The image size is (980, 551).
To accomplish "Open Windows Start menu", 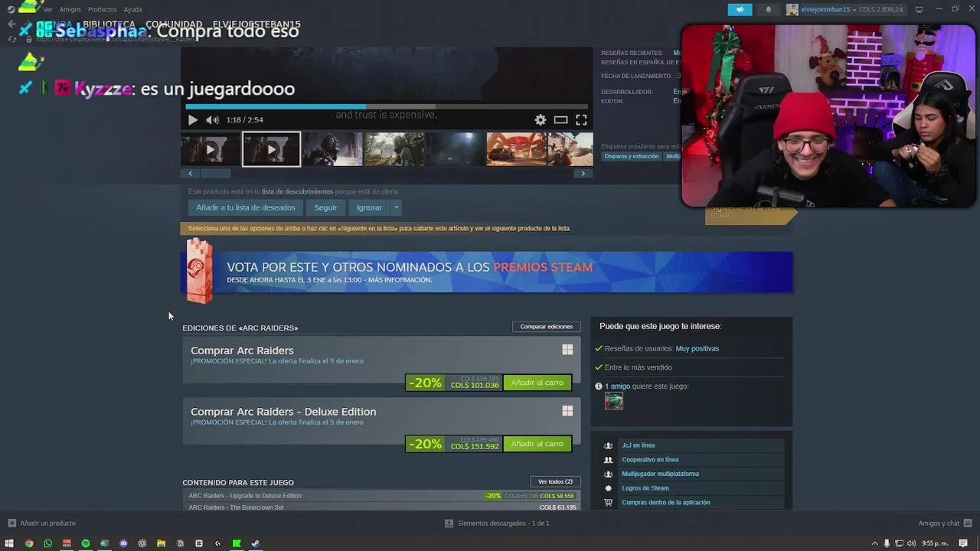I will (x=9, y=543).
